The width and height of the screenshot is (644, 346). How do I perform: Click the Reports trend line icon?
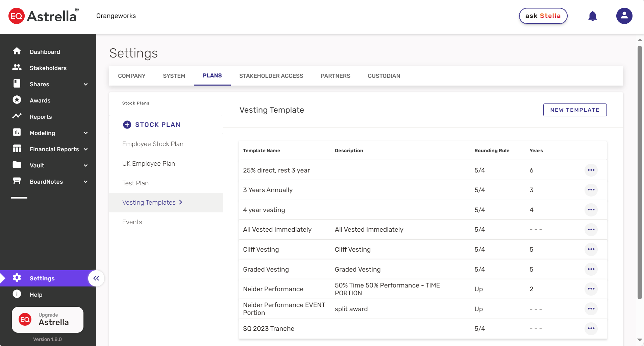17,116
